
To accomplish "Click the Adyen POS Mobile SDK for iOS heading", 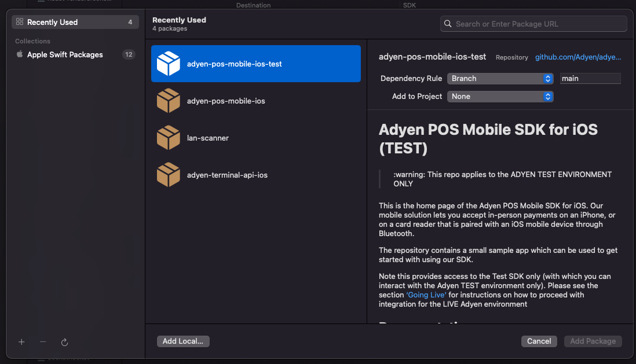I will 488,139.
